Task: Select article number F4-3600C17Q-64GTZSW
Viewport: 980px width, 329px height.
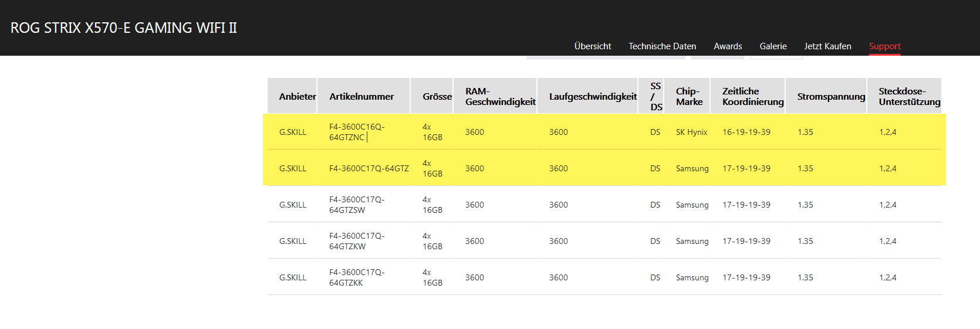Action: point(357,205)
